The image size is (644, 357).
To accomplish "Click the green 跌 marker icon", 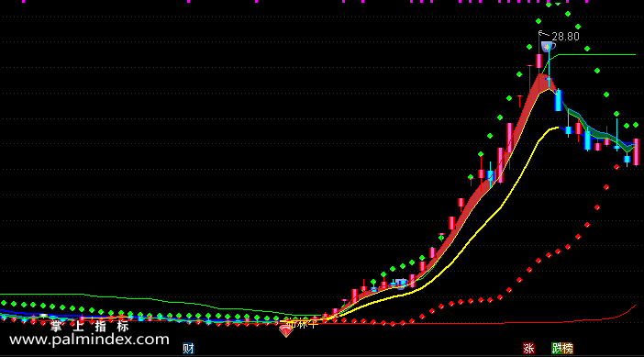I will coord(557,349).
